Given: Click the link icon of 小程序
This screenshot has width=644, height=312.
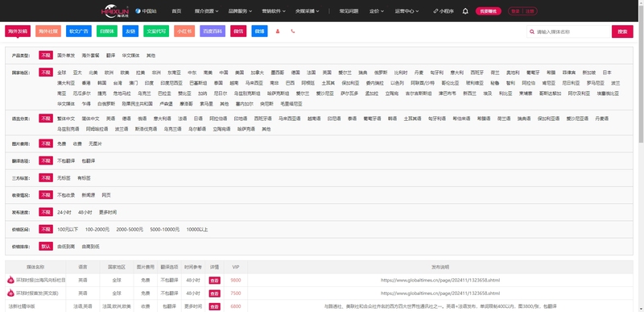Looking at the screenshot, I should (x=436, y=11).
